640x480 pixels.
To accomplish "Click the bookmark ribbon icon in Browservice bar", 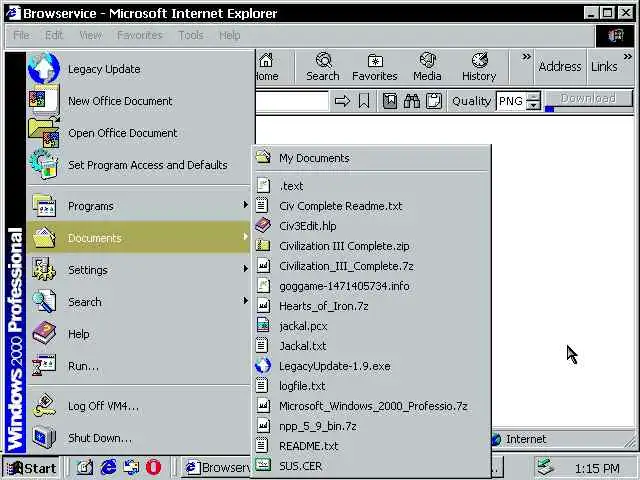I will (x=364, y=101).
